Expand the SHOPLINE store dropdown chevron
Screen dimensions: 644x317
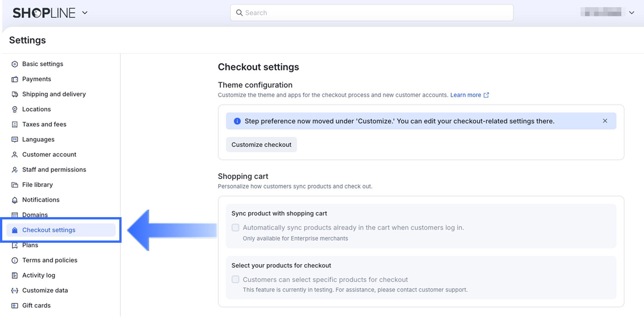pyautogui.click(x=85, y=13)
